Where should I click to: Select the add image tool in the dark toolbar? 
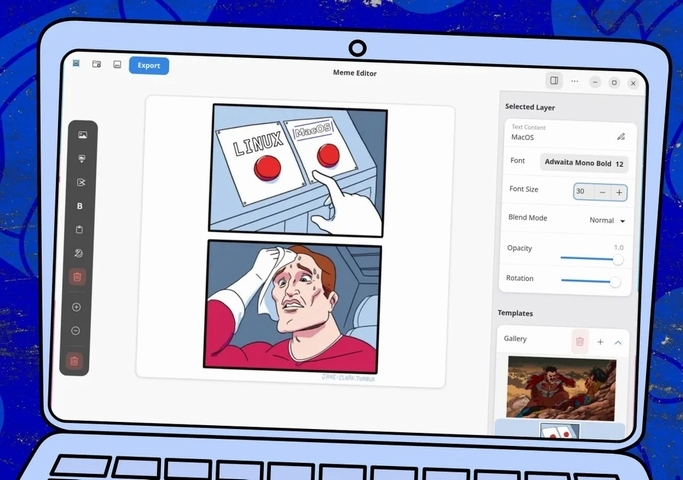click(x=82, y=135)
